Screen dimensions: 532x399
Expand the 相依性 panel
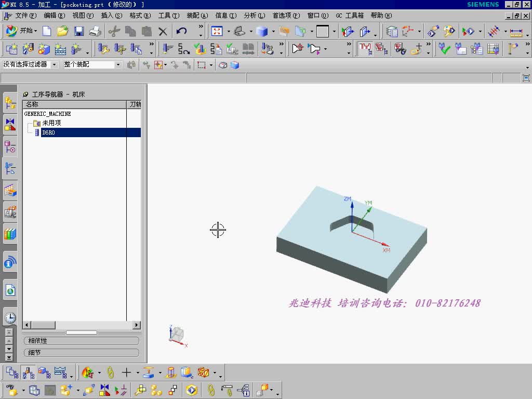coord(82,341)
